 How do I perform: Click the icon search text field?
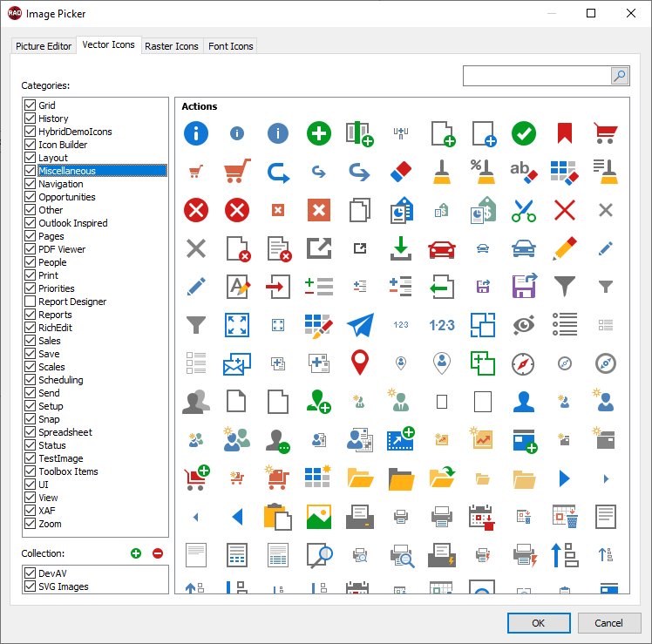[x=536, y=77]
